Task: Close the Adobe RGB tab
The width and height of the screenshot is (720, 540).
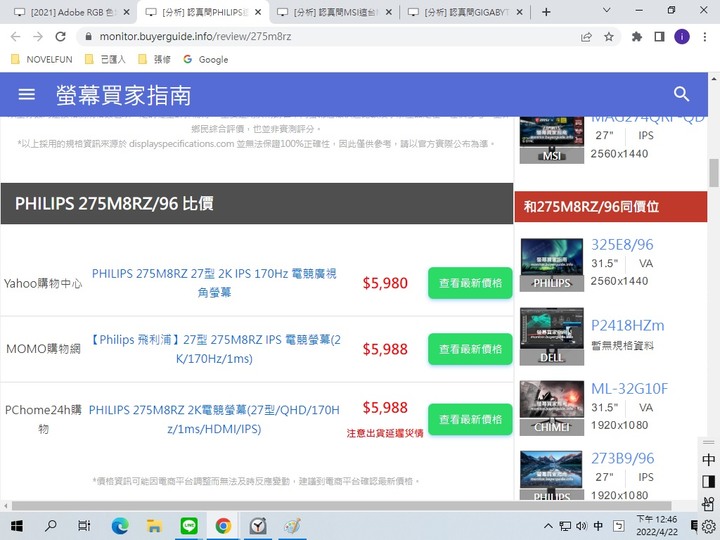Action: [x=127, y=12]
